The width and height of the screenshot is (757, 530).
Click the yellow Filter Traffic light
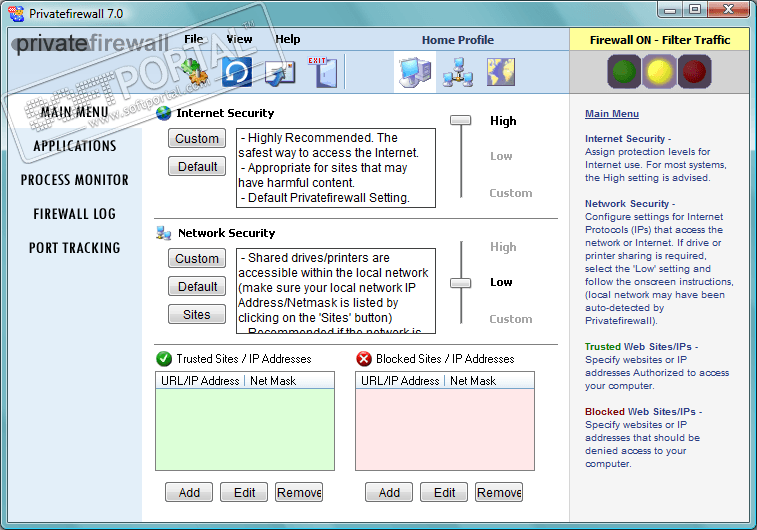659,71
